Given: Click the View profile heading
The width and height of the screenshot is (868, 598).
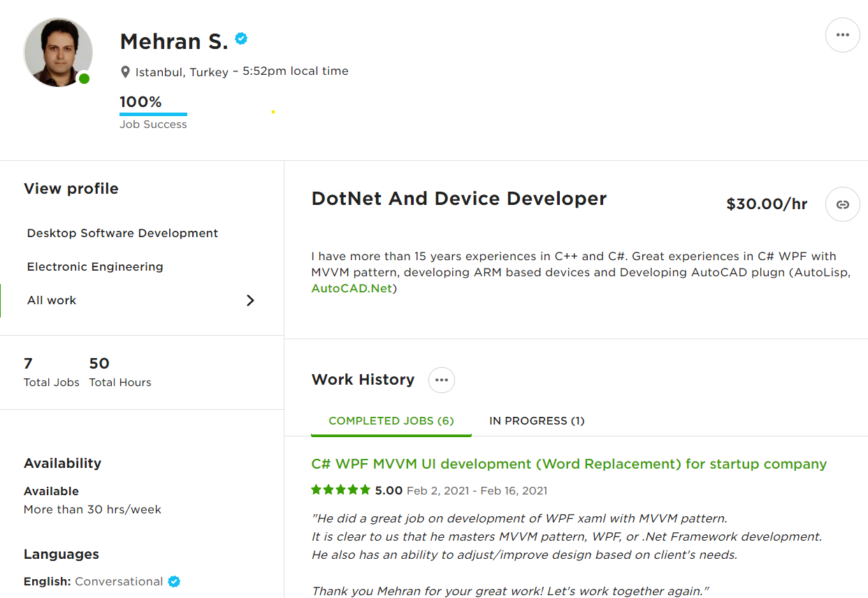Looking at the screenshot, I should click(71, 188).
